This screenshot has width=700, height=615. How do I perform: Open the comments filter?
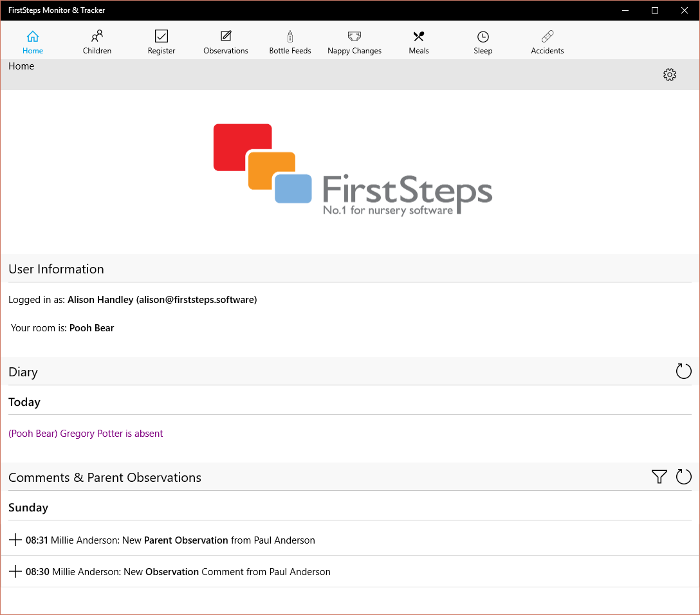tap(659, 477)
